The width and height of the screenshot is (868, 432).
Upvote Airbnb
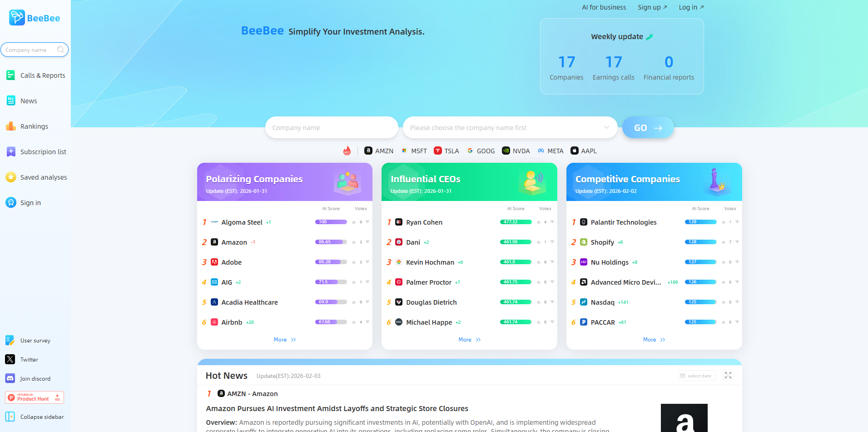click(354, 322)
